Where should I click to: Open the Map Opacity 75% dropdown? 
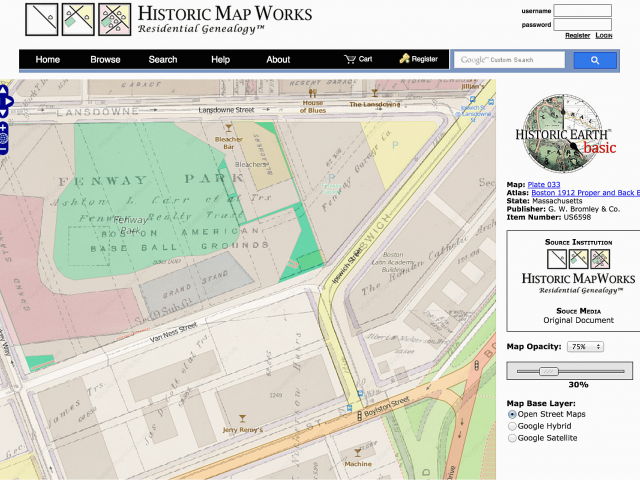click(x=585, y=347)
